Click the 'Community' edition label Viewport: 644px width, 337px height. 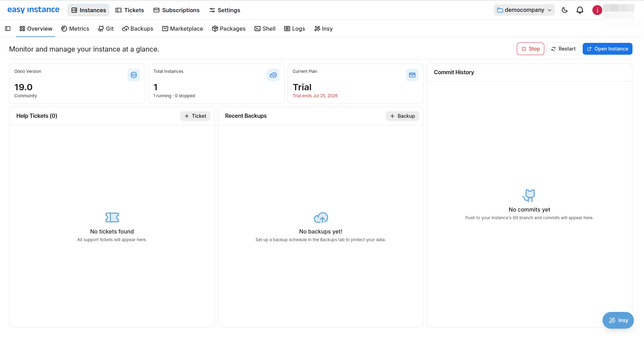pyautogui.click(x=25, y=96)
